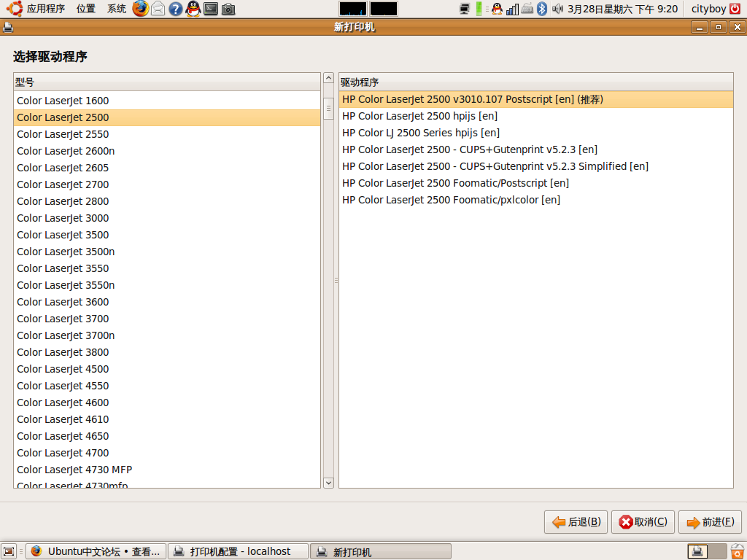This screenshot has width=747, height=560.
Task: Switch to the Ubuntu中文论坛 taskbar window
Action: click(x=96, y=551)
